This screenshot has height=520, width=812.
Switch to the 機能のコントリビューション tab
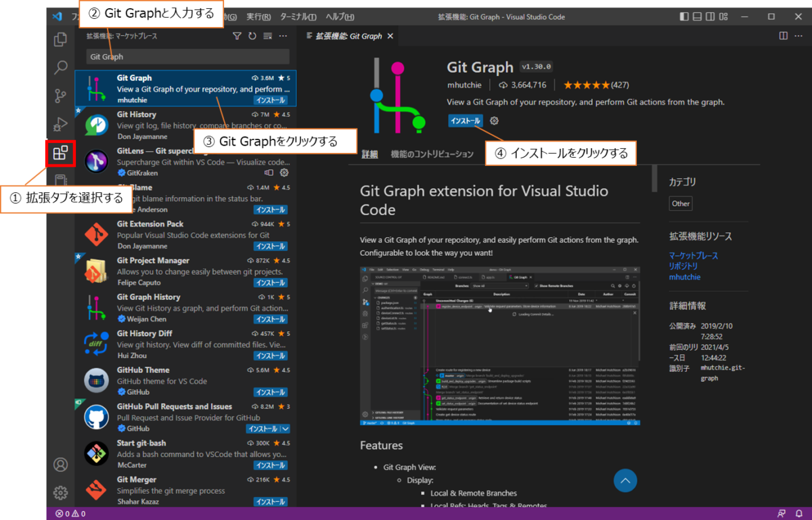click(x=432, y=154)
